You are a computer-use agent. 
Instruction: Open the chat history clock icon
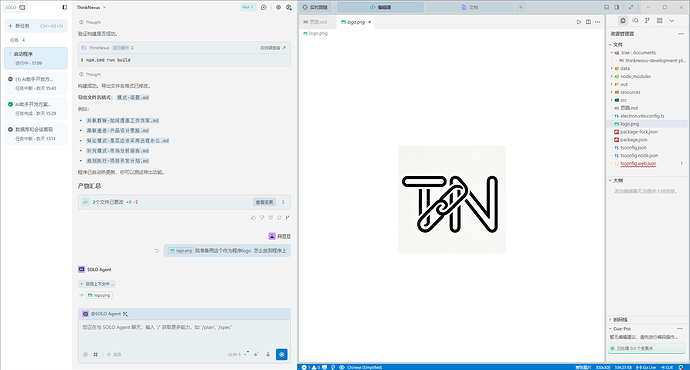[x=264, y=7]
